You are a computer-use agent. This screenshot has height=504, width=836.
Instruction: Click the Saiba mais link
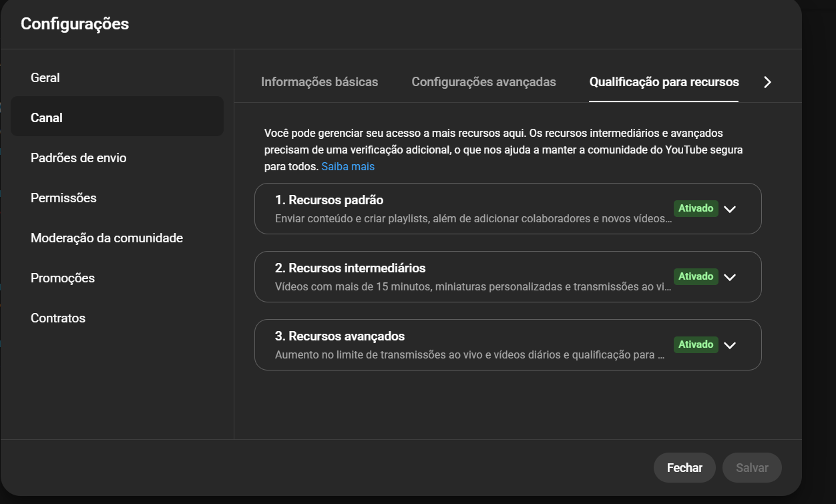[x=348, y=166]
